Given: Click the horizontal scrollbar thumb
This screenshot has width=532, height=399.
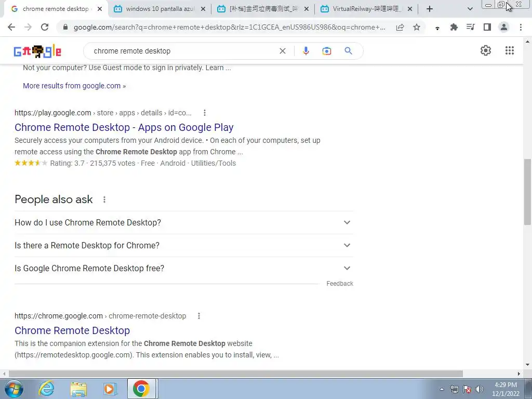Looking at the screenshot, I should (x=236, y=374).
